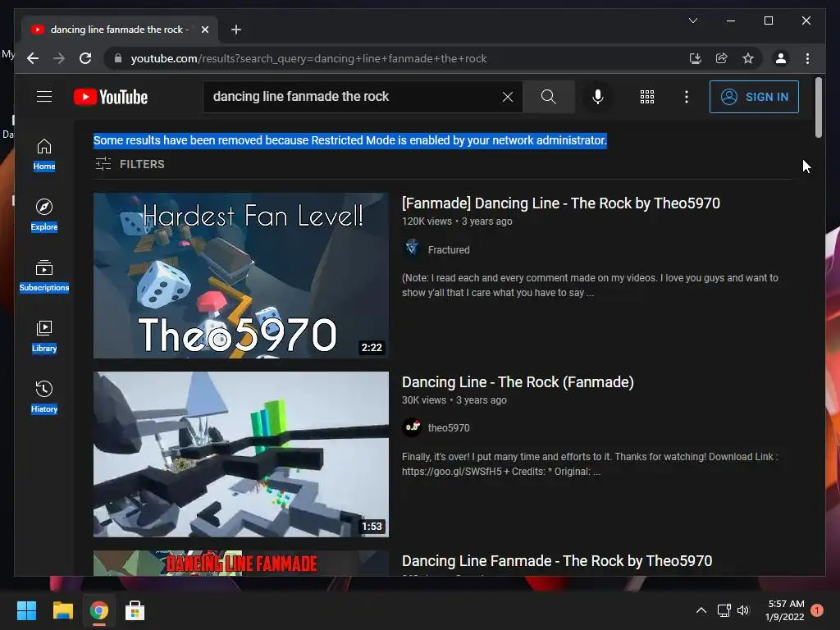The image size is (840, 630).
Task: Click the '30K views • 3 years ago' text
Action: [454, 400]
